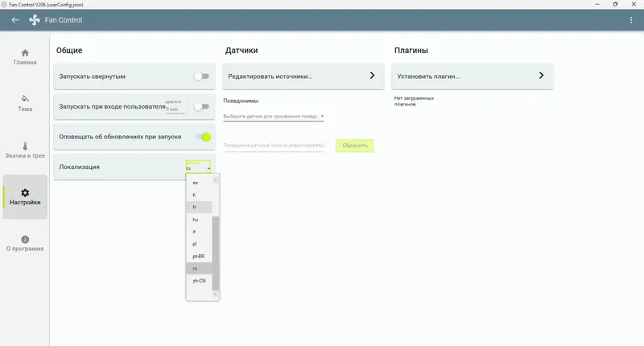
Task: Choose hu in the language list
Action: (x=199, y=220)
